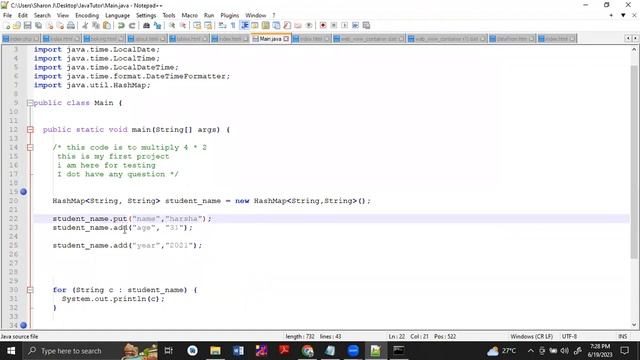The image size is (640, 360).
Task: Open Find with the binoculars icon
Action: tap(146, 26)
